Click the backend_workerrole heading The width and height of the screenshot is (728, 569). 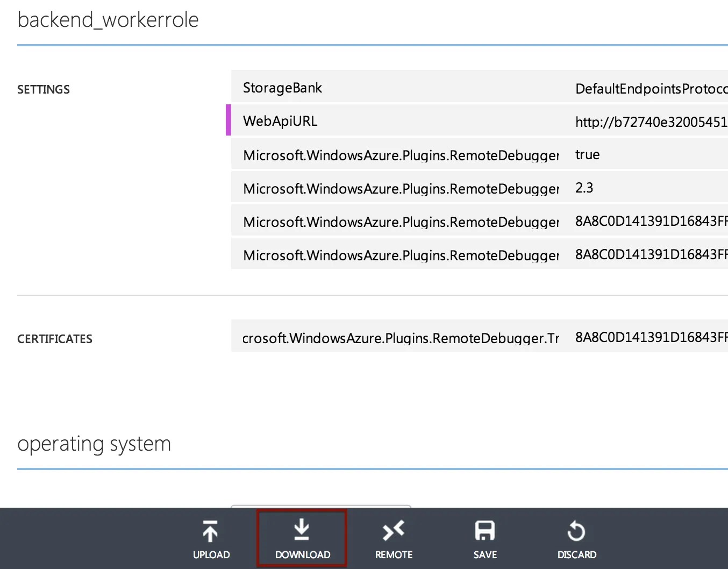pyautogui.click(x=108, y=20)
